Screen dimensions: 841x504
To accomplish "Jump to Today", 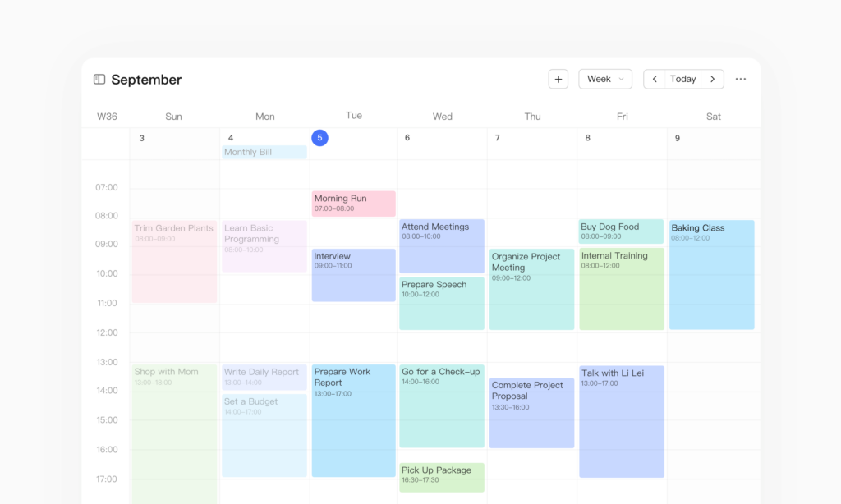I will tap(682, 79).
